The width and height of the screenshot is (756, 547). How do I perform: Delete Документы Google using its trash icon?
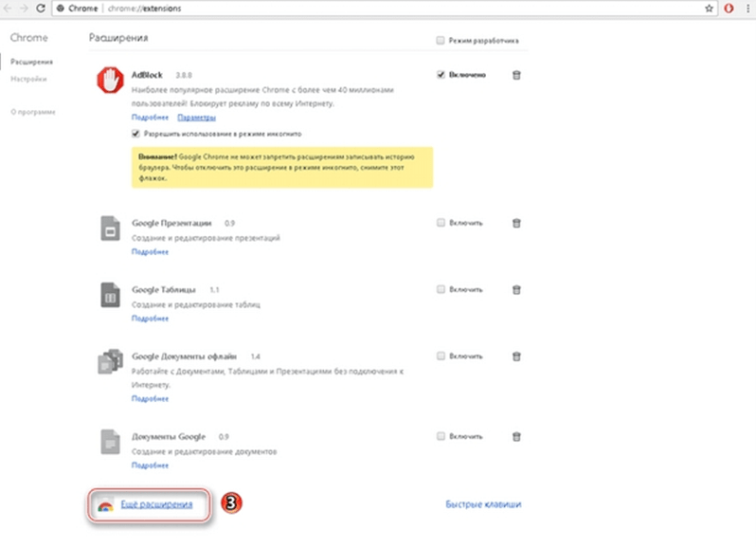(x=515, y=436)
